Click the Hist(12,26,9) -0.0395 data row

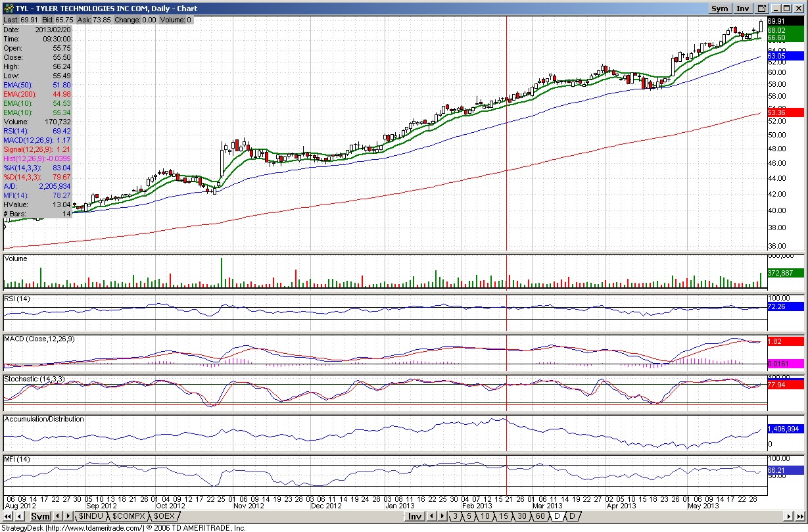tap(37, 158)
